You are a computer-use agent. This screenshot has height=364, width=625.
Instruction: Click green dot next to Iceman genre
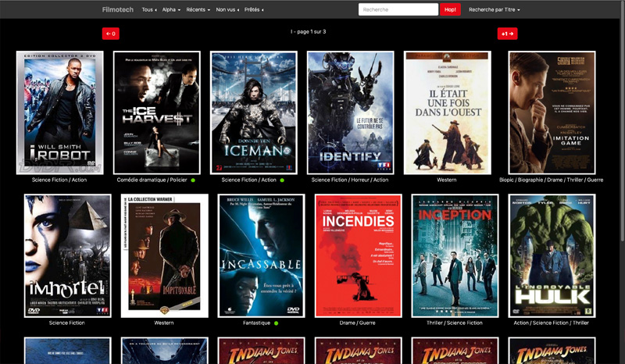pyautogui.click(x=282, y=180)
